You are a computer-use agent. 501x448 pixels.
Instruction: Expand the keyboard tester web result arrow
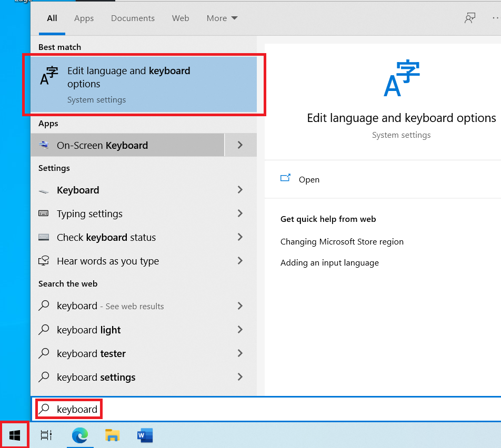[x=240, y=353]
